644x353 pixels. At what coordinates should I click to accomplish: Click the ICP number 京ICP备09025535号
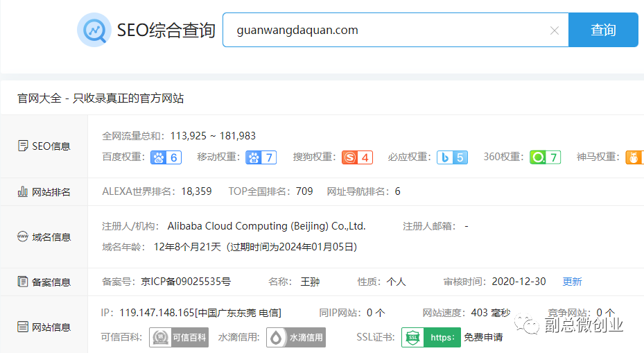186,282
